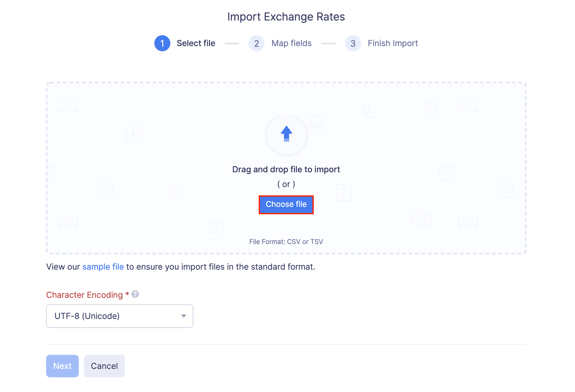Go to the Finish Import step
The width and height of the screenshot is (575, 392).
pyautogui.click(x=393, y=43)
